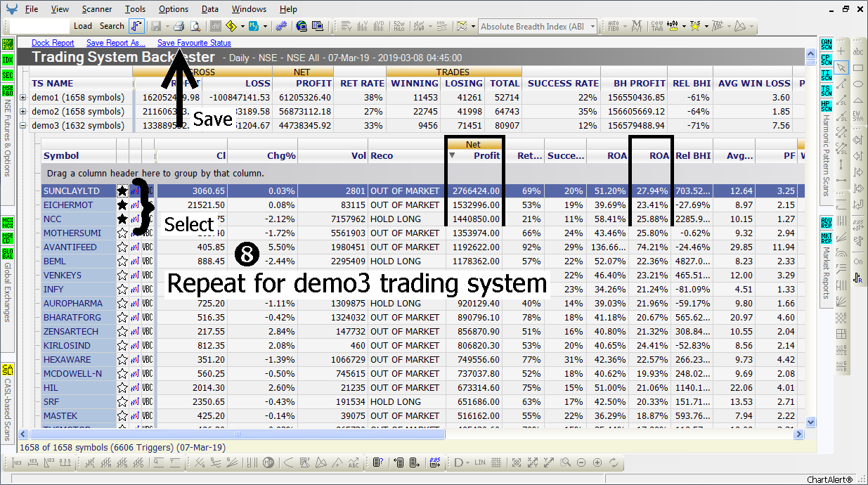Select the arrow pointer tool

coord(841,67)
